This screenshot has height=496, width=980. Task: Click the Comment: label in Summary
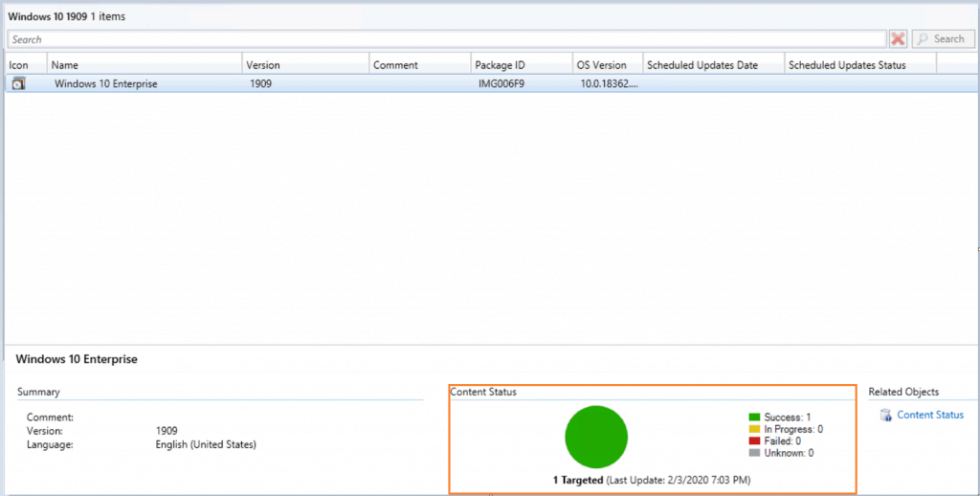[50, 417]
